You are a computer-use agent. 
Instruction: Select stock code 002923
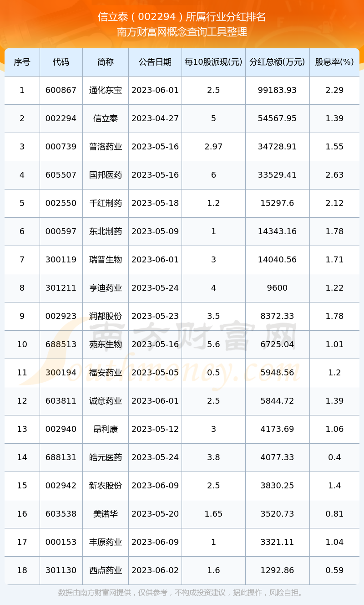(61, 316)
